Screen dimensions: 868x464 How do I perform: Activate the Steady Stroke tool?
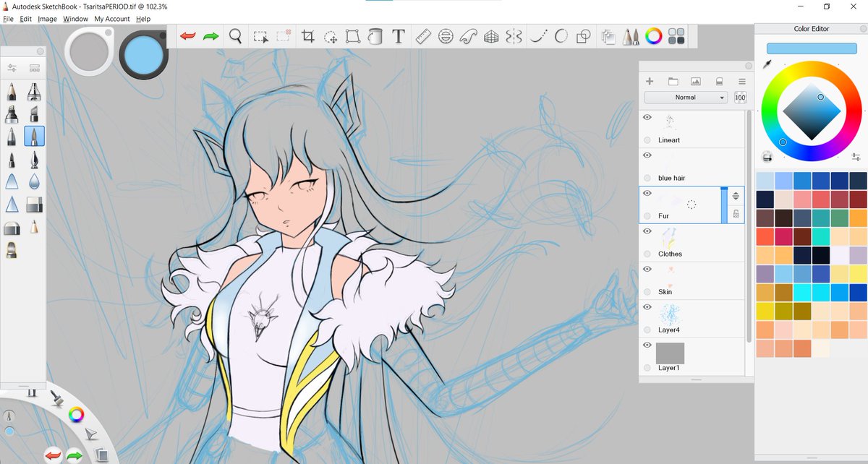click(537, 36)
